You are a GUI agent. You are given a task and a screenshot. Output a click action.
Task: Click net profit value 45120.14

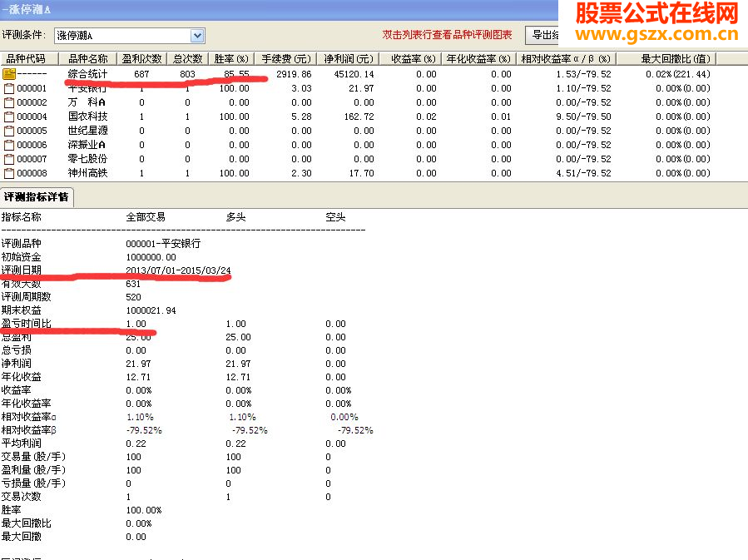(x=354, y=74)
